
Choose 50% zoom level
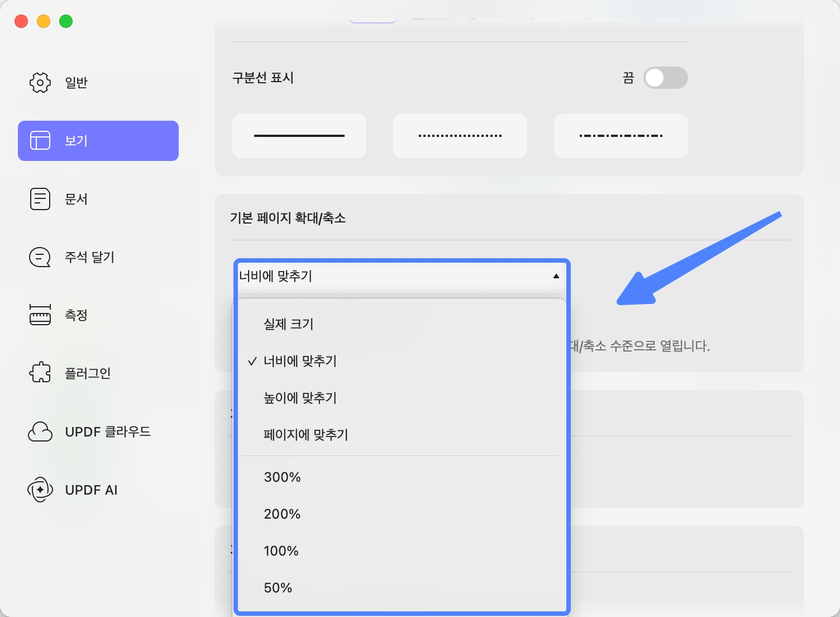click(x=400, y=588)
